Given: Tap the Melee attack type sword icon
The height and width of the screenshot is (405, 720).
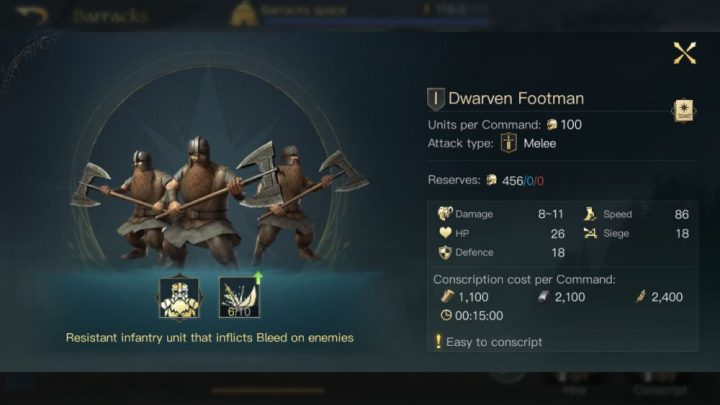Looking at the screenshot, I should (x=509, y=143).
